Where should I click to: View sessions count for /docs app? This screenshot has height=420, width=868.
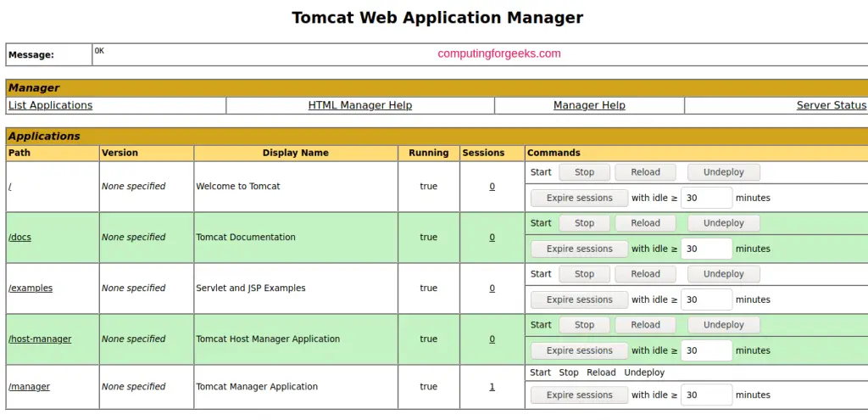492,237
